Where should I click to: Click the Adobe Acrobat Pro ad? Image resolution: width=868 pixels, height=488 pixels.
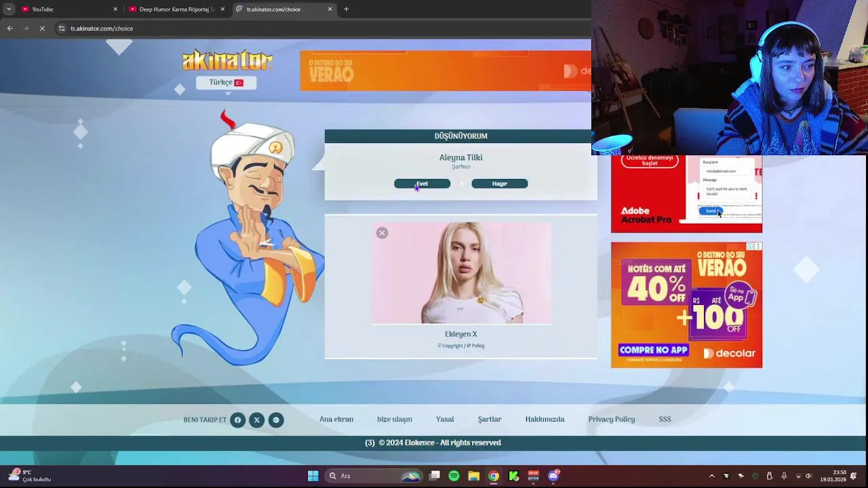(x=686, y=194)
